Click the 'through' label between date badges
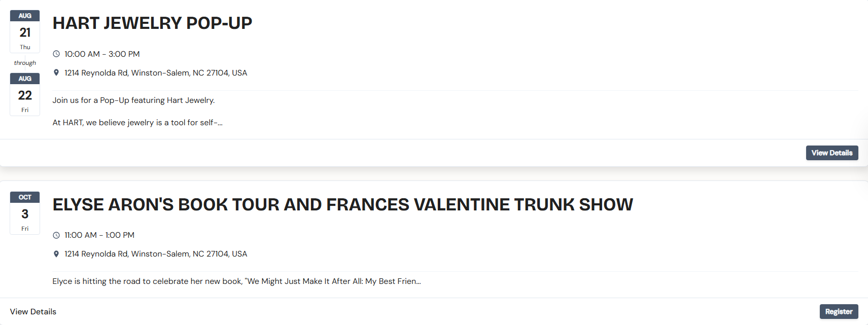The height and width of the screenshot is (325, 868). click(25, 63)
